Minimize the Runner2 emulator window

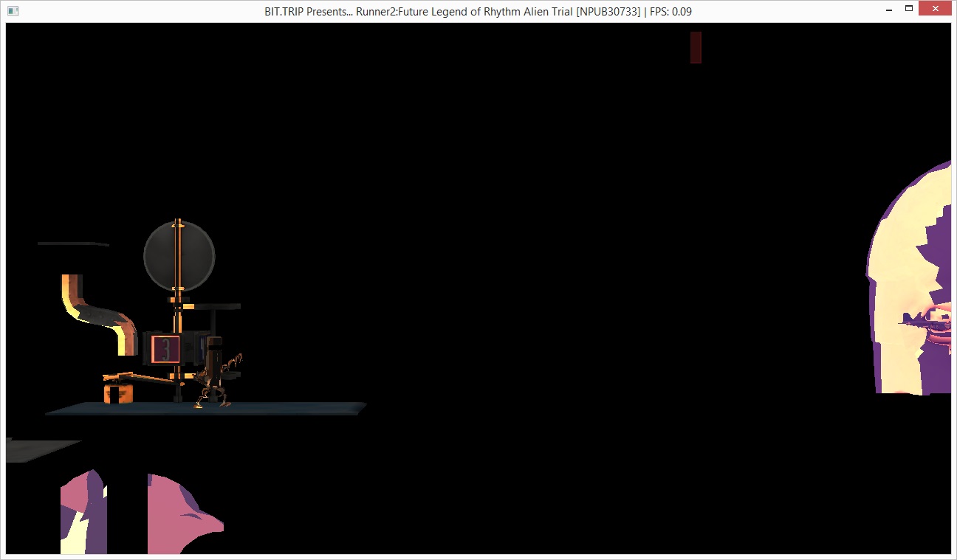[889, 10]
